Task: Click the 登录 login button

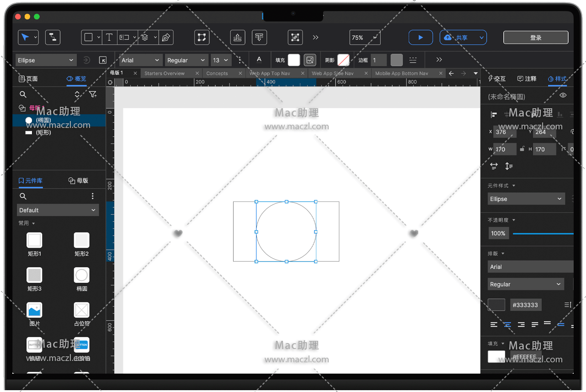Action: click(536, 37)
